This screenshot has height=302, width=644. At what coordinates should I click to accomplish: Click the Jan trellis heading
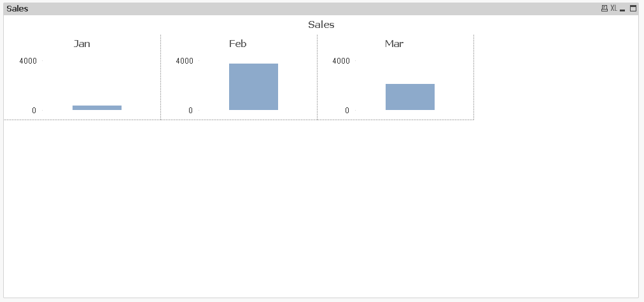(x=82, y=44)
